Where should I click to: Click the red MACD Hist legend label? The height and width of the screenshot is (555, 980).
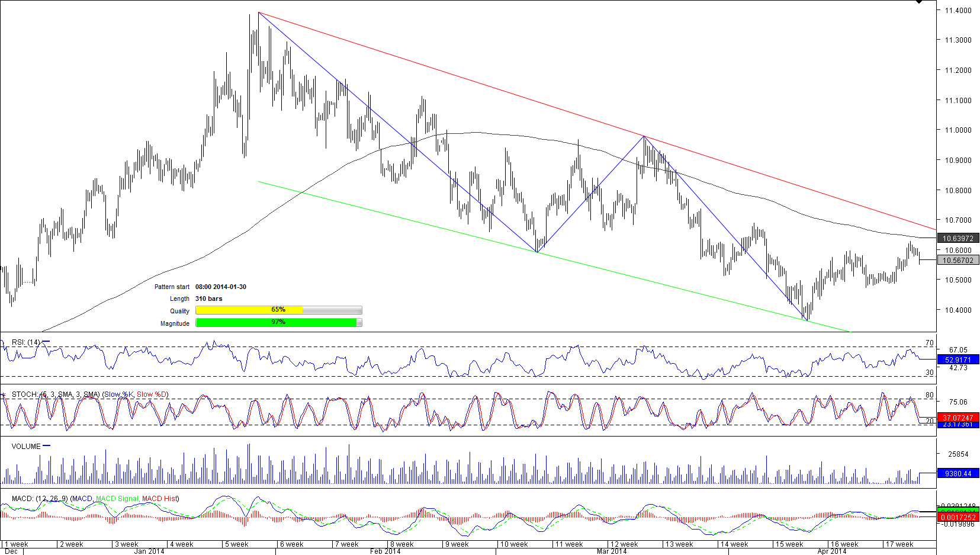click(159, 499)
